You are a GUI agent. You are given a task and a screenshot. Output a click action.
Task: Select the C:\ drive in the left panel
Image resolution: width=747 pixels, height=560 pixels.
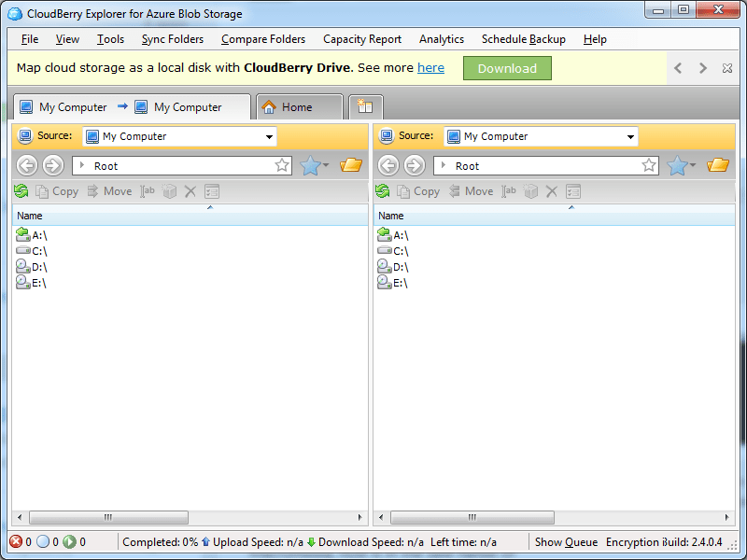pos(35,250)
